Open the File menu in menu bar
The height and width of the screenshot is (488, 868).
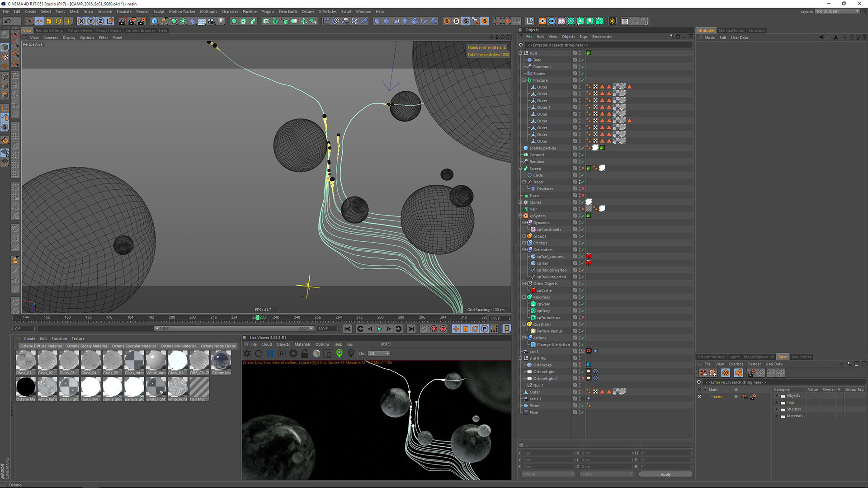[x=6, y=11]
